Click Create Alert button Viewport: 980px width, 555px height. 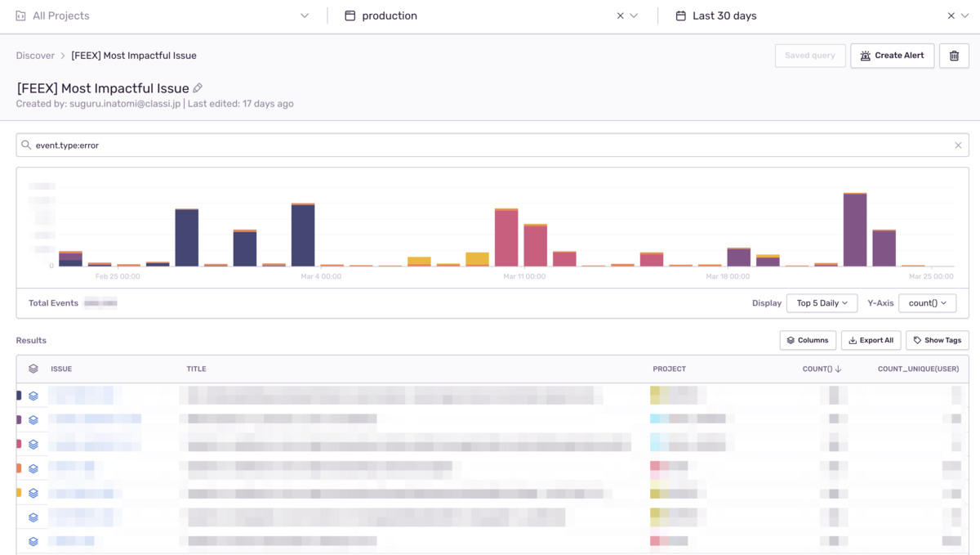(x=892, y=56)
